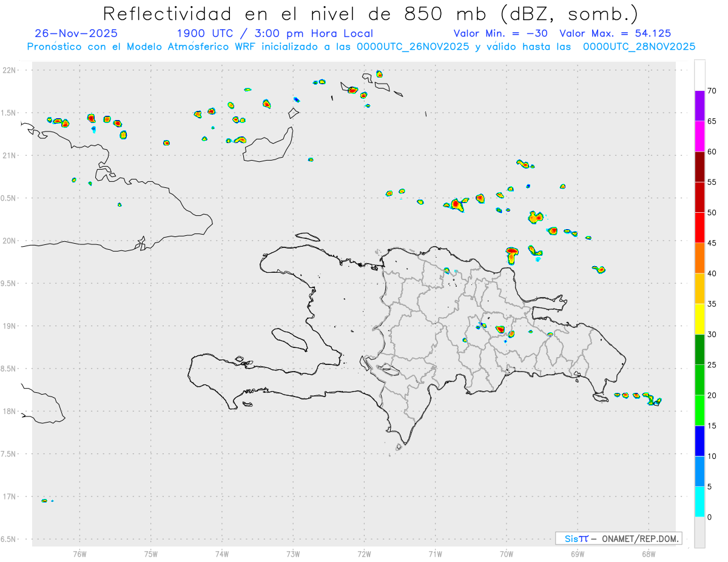Click the dark green 25–30 dBZ colorbar segment
The image size is (728, 562).
(699, 350)
